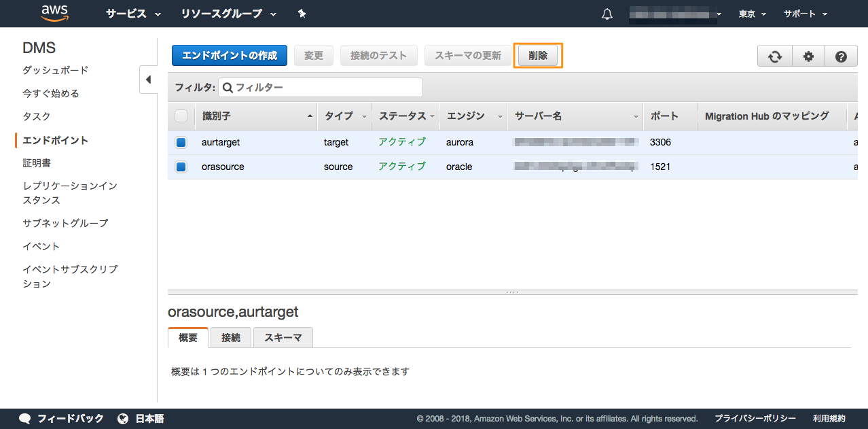Screen dimensions: 868x429
Task: Expand the リソースグループ dropdown
Action: coord(229,14)
